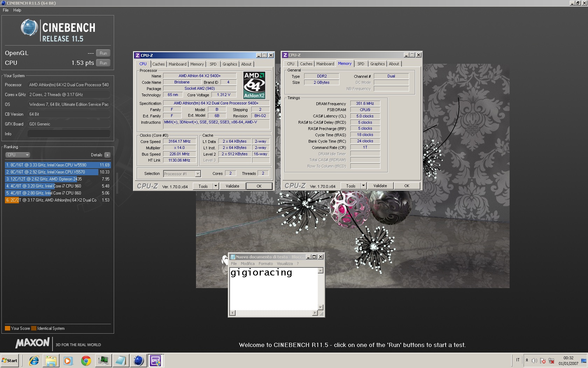Open the CPU ranking type dropdown
588x368 pixels.
(17, 155)
